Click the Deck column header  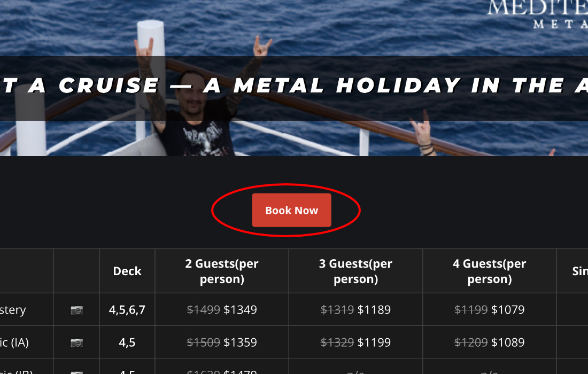[127, 271]
